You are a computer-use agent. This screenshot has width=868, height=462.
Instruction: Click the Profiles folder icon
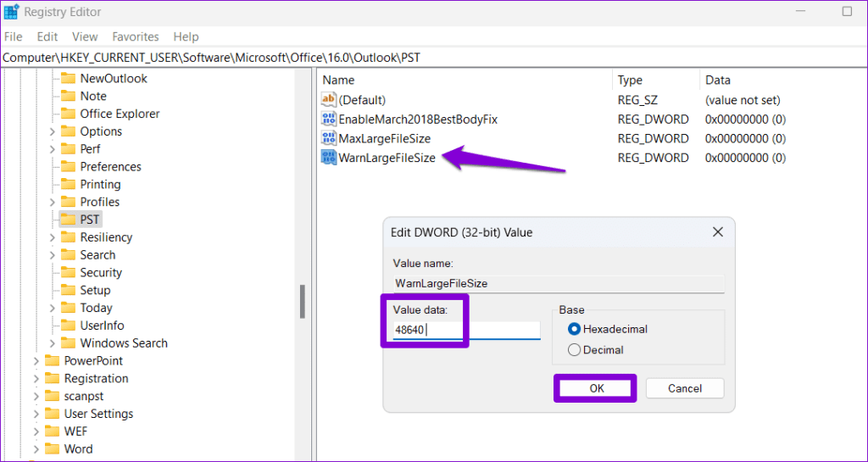click(x=68, y=202)
